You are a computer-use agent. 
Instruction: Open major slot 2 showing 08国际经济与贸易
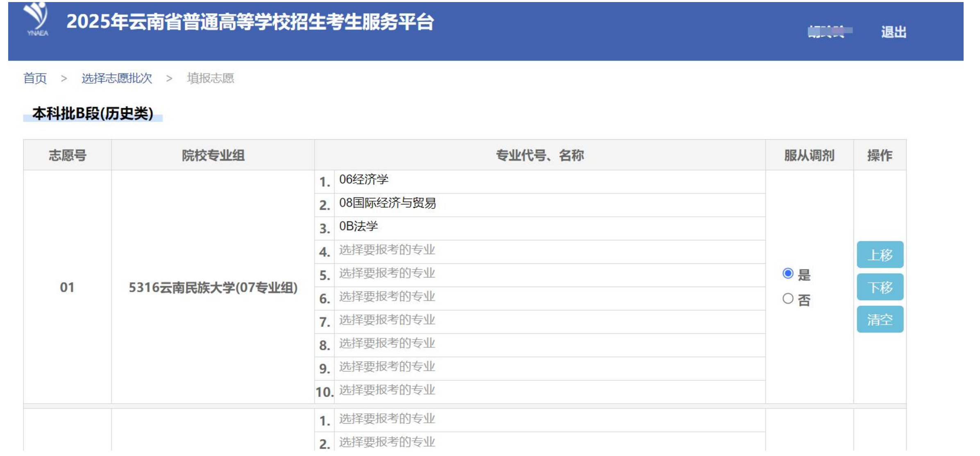pyautogui.click(x=549, y=204)
